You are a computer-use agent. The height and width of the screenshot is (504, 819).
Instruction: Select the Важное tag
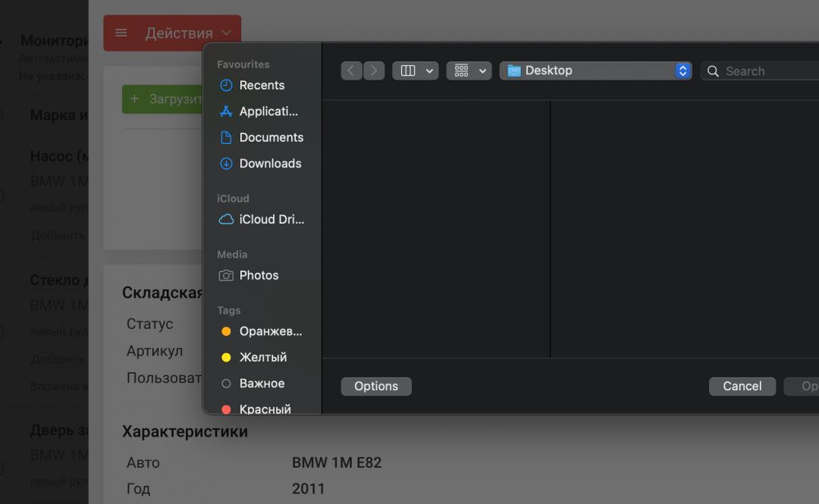(261, 383)
